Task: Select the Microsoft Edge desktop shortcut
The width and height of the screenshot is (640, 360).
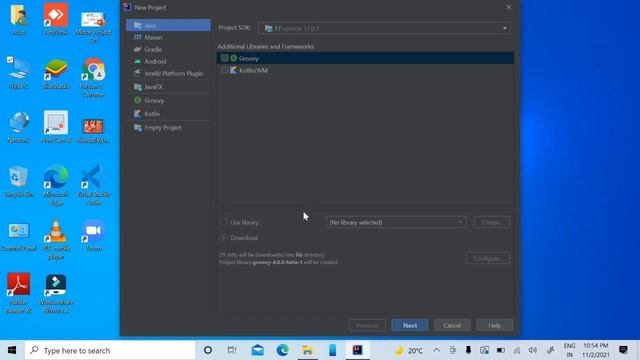Action: tap(56, 185)
